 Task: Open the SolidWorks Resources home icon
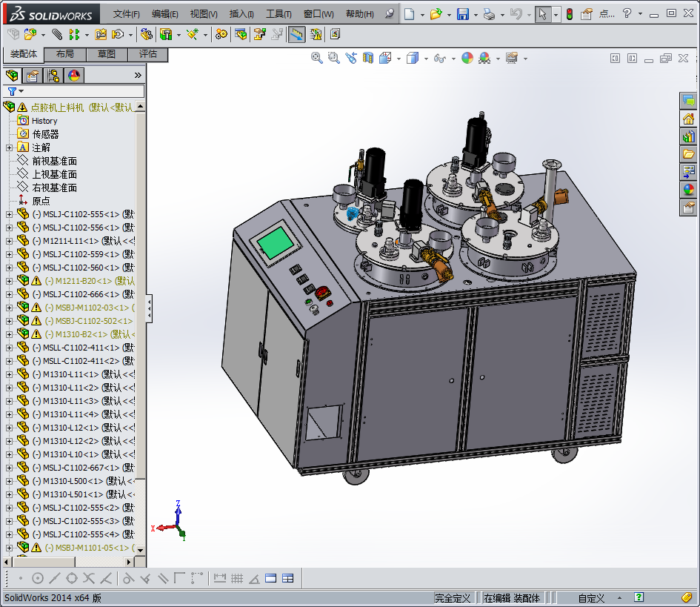[689, 119]
